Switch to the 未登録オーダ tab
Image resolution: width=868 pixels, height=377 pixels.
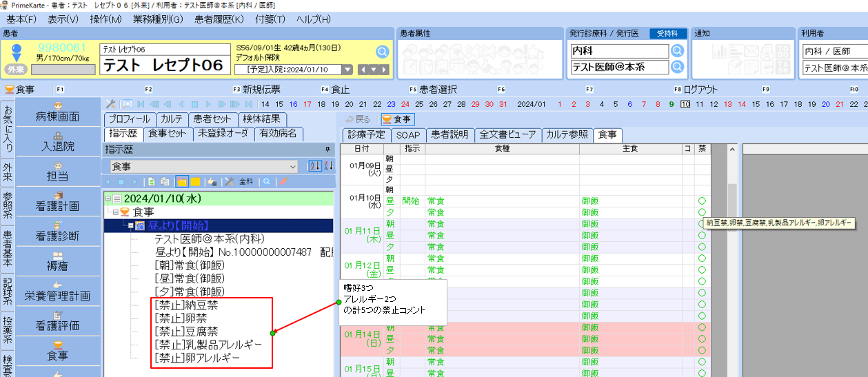(223, 134)
